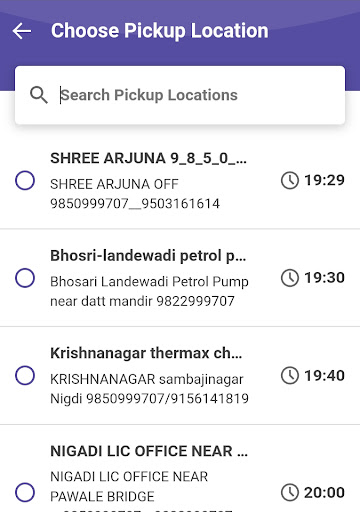Image resolution: width=360 pixels, height=512 pixels.
Task: Tap the Bhosari Landewadi Petrol Pump address text
Action: pyautogui.click(x=149, y=291)
